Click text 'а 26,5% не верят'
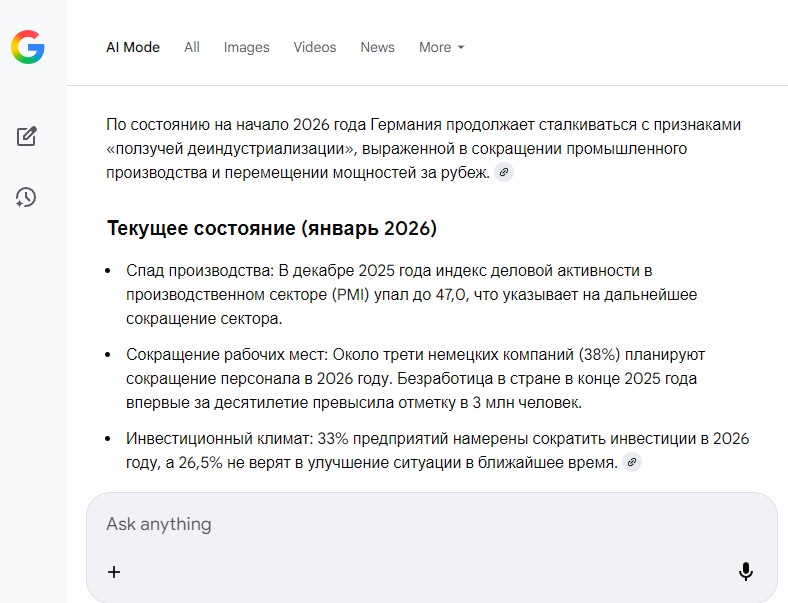This screenshot has height=603, width=788. (228, 462)
